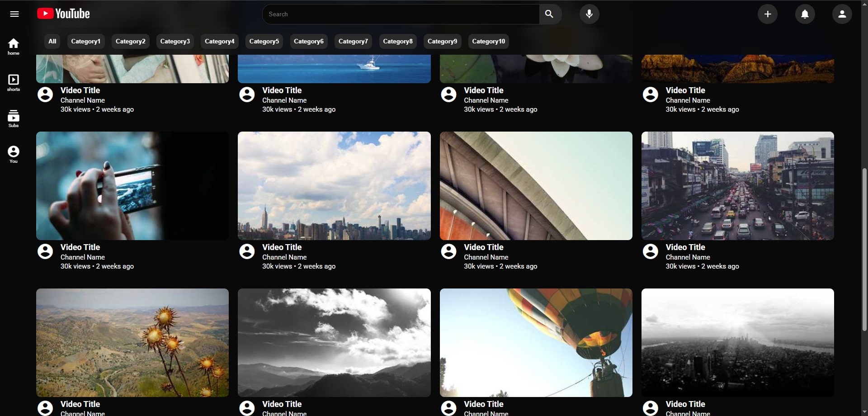Open Channel Name under the curved bridge video
This screenshot has width=868, height=416.
point(486,257)
